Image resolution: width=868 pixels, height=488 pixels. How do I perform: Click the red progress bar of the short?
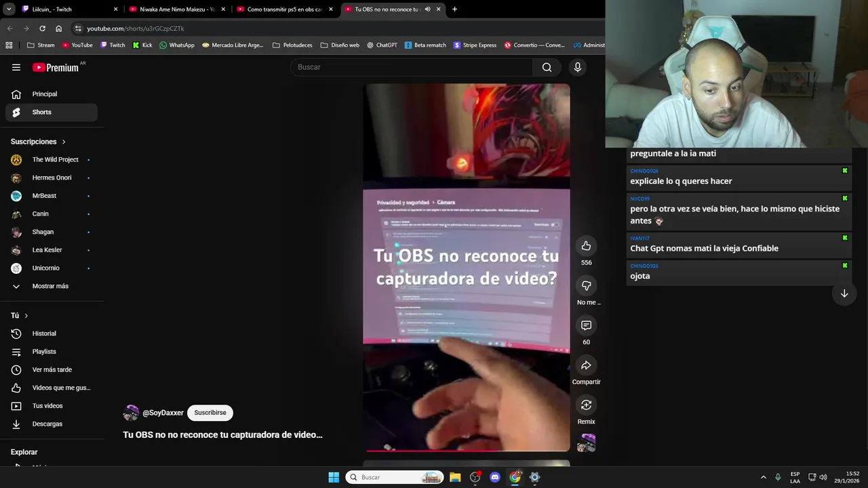click(467, 450)
